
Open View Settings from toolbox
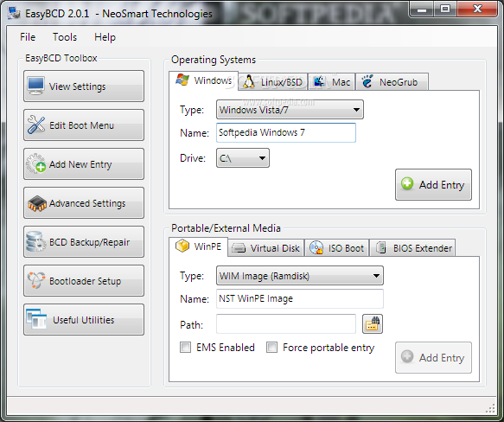pos(84,86)
